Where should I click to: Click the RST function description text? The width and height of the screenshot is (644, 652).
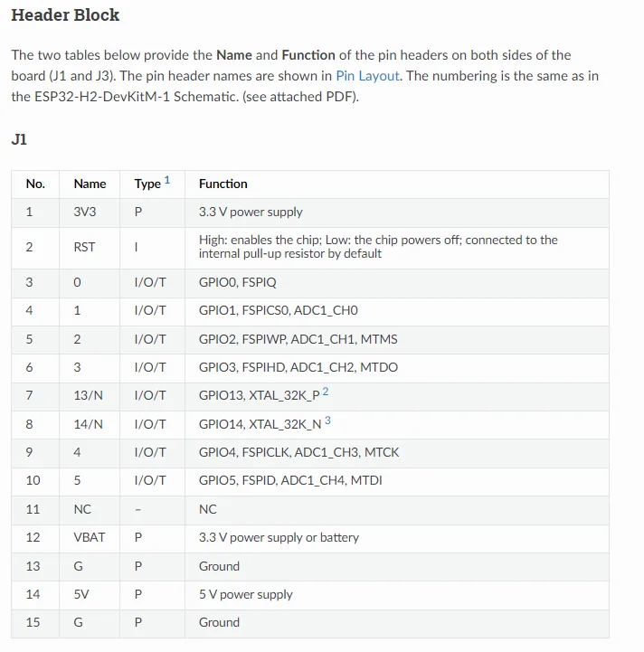point(378,247)
